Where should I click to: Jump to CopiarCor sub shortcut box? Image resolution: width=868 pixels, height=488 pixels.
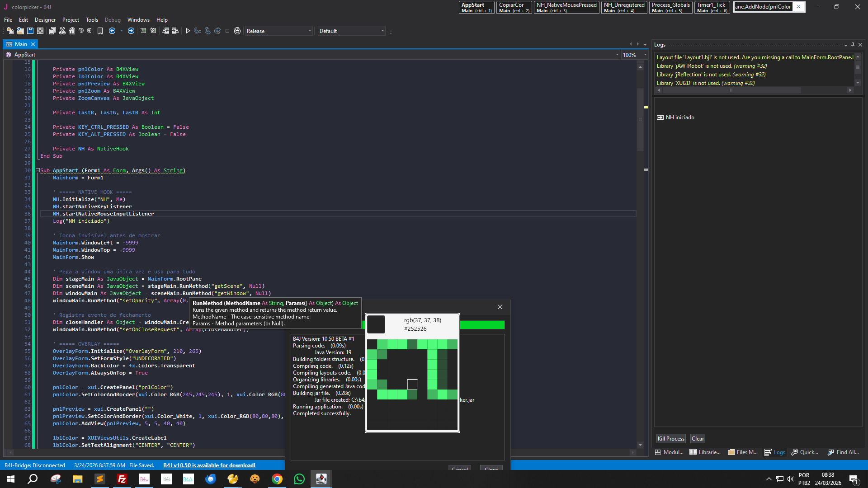coord(514,7)
